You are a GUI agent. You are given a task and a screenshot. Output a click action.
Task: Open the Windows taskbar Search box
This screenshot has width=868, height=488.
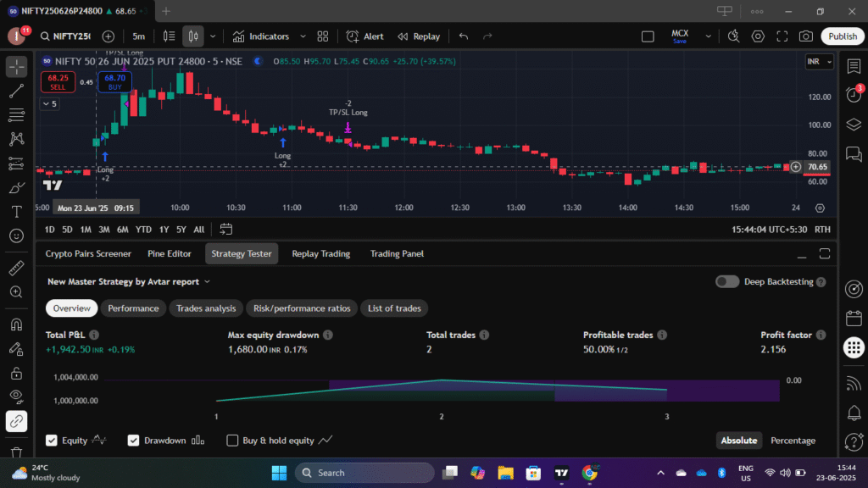coord(364,473)
